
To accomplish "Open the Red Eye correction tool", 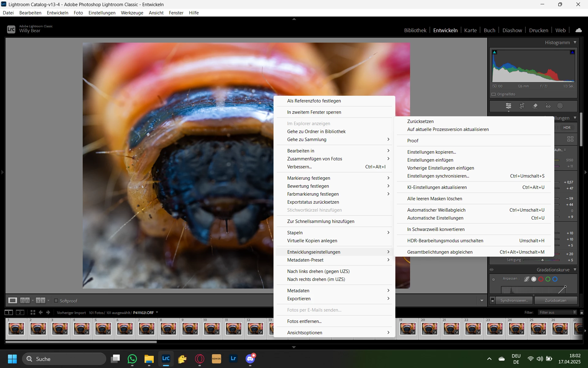I will 548,106.
